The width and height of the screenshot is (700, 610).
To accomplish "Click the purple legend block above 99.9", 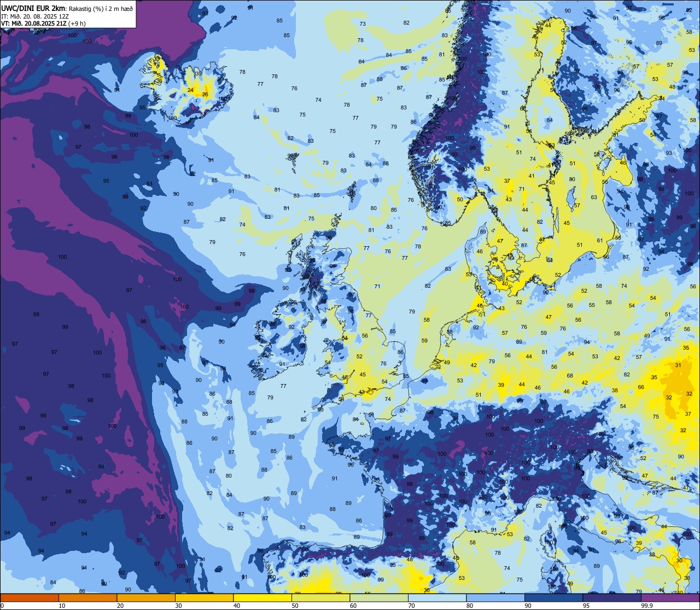I will tap(670, 597).
